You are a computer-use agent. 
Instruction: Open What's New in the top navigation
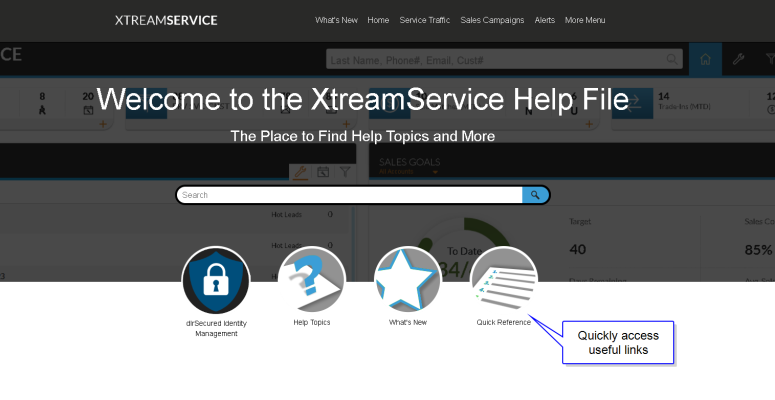click(x=335, y=20)
